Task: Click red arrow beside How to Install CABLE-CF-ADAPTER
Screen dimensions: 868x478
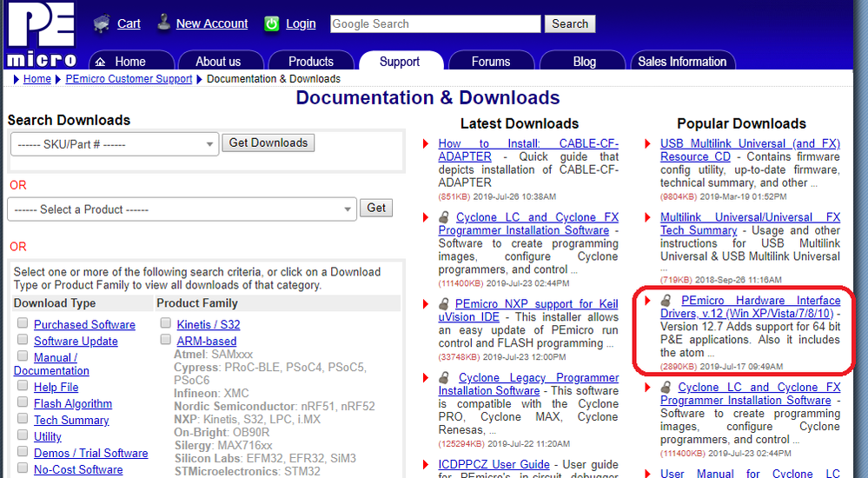Action: (x=426, y=143)
